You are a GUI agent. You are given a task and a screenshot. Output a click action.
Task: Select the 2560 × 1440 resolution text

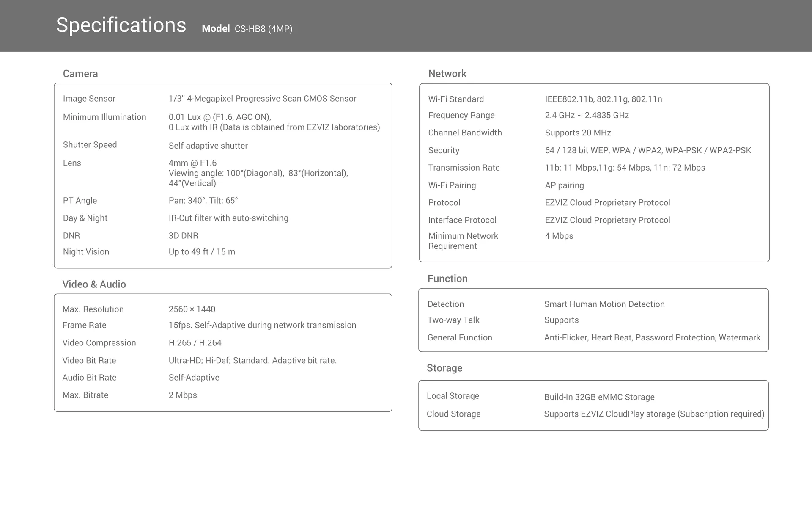click(192, 309)
